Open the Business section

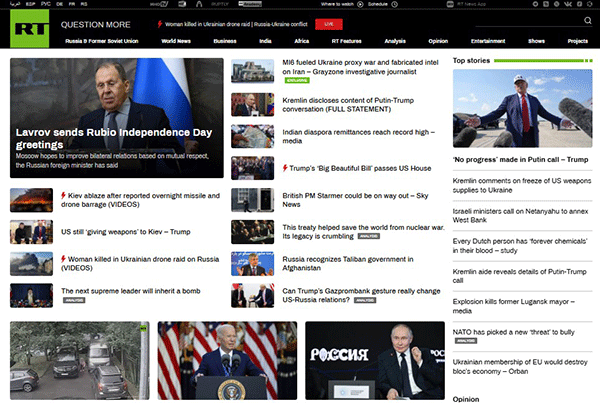pos(225,41)
